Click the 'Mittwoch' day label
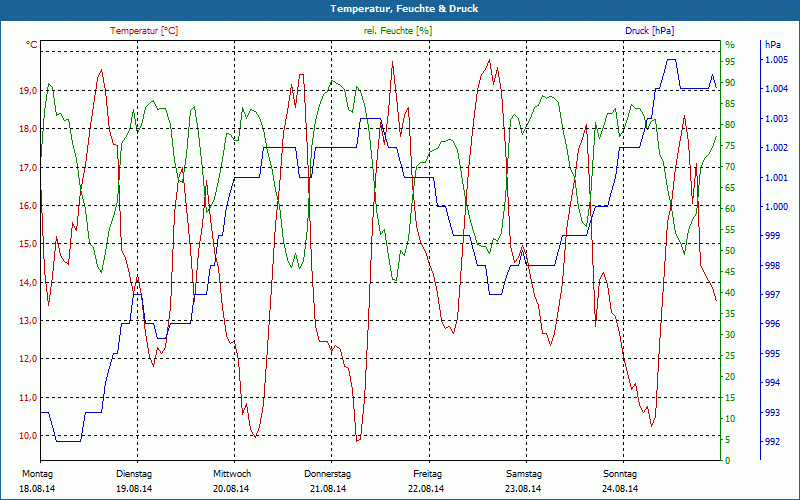Viewport: 800px width, 500px height. (x=232, y=474)
